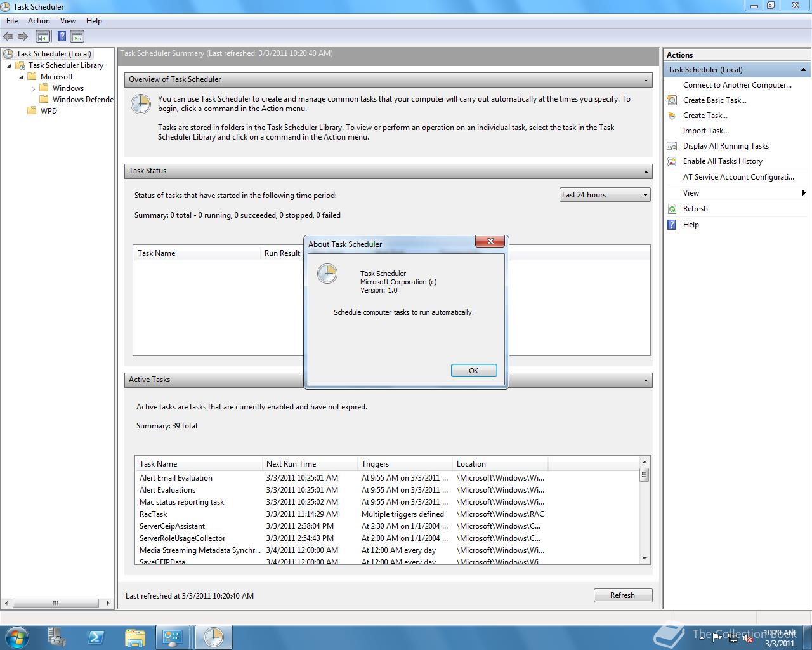Select the ServerCeipAssistant task row
This screenshot has width=812, height=650.
pos(387,526)
